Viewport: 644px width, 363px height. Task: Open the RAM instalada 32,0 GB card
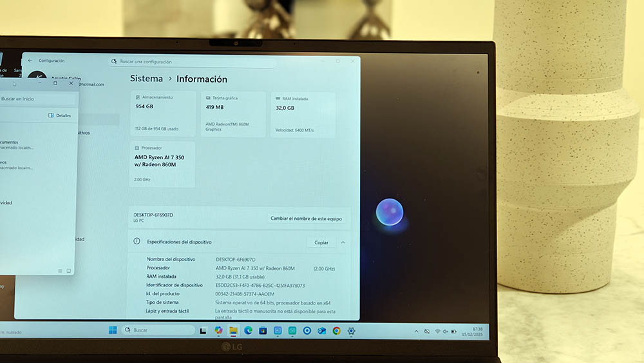pyautogui.click(x=303, y=115)
